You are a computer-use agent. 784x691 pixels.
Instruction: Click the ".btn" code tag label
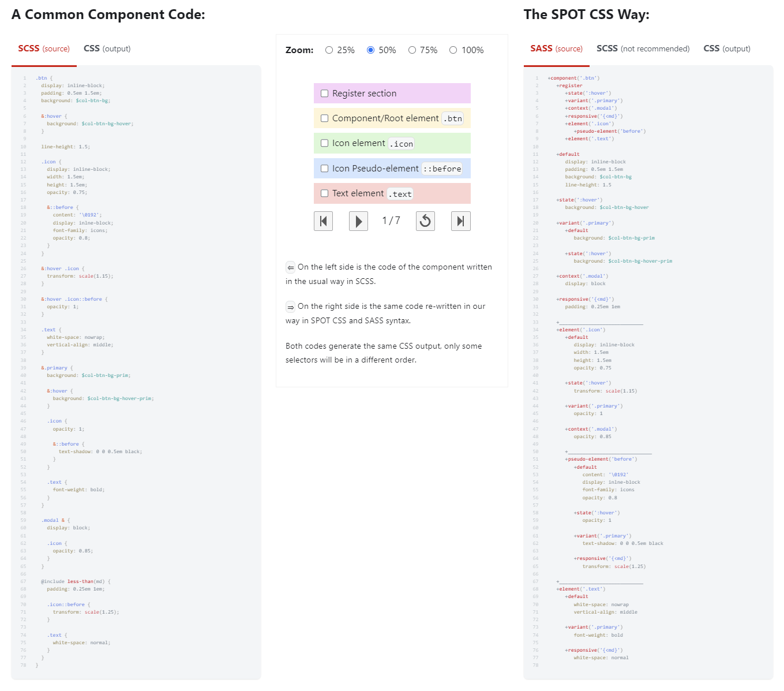coord(454,118)
